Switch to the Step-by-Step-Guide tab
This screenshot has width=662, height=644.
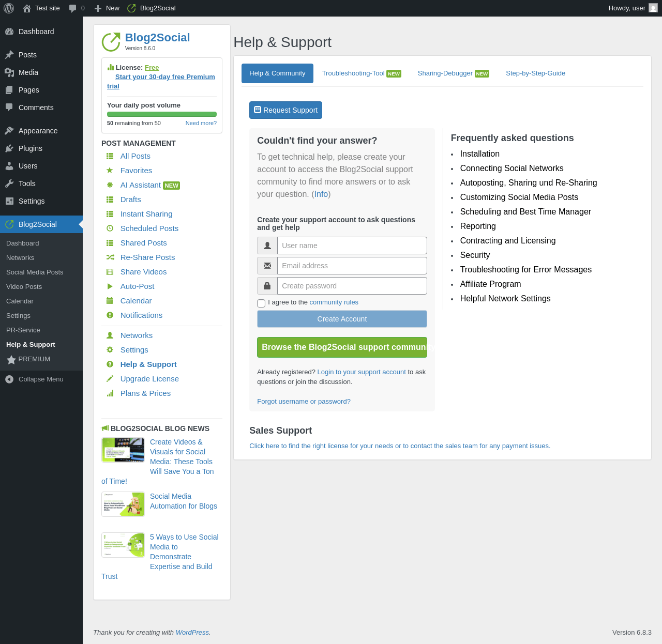click(x=535, y=73)
